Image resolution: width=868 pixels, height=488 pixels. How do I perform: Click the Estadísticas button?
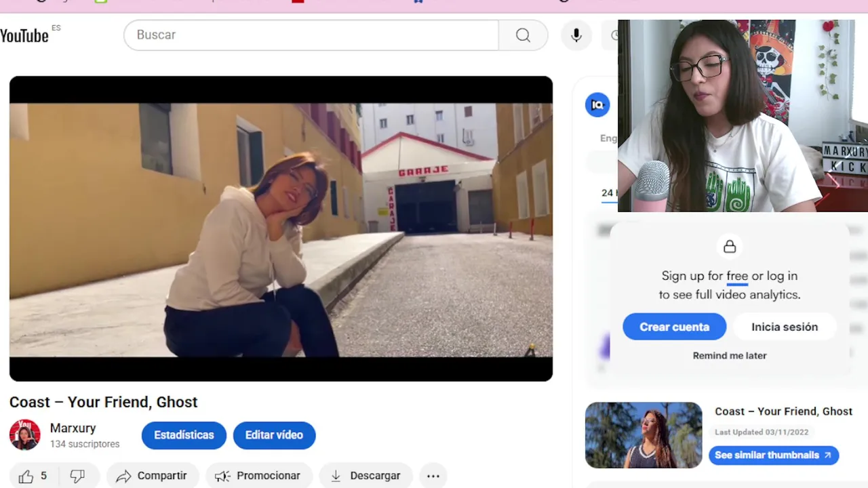184,435
